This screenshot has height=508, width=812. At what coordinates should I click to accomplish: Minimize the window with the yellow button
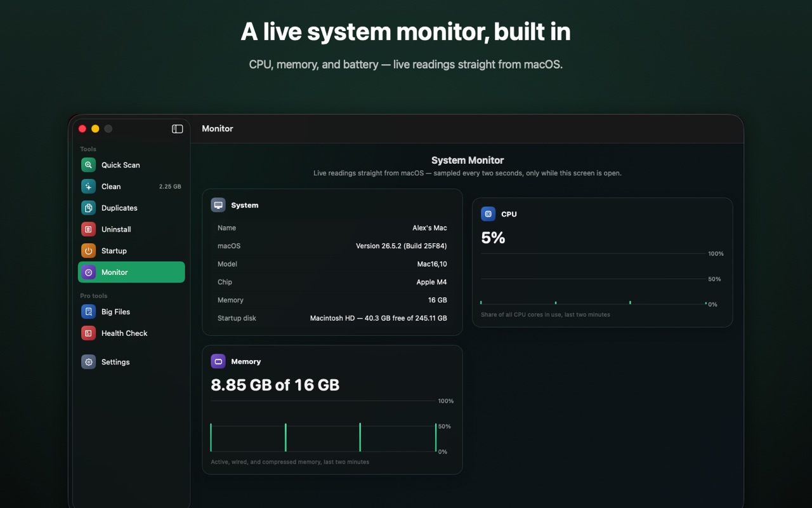tap(95, 129)
